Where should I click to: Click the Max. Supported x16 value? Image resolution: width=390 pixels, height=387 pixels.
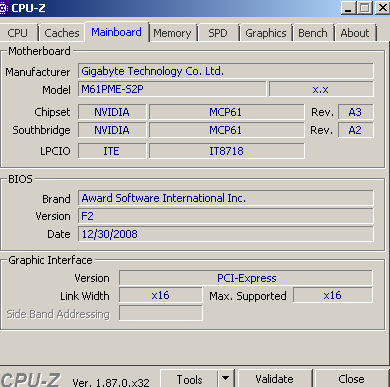pos(333,295)
